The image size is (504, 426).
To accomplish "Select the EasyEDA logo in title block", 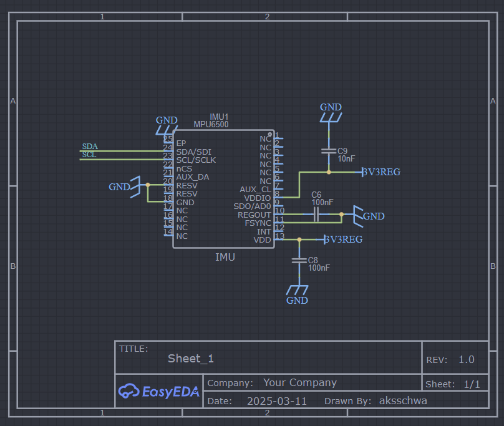I will tap(159, 391).
